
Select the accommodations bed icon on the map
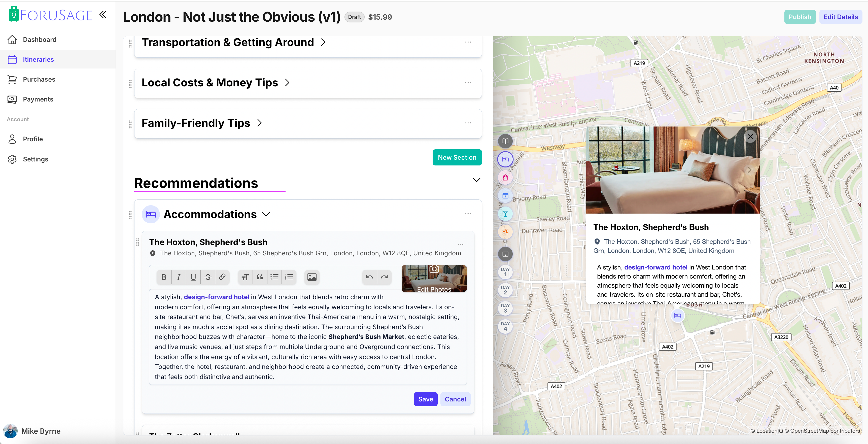tap(505, 159)
